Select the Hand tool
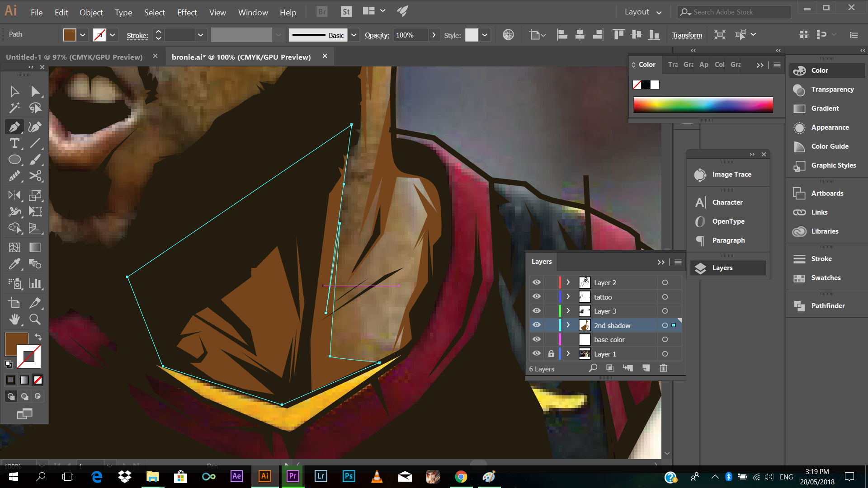Image resolution: width=868 pixels, height=488 pixels. [x=14, y=319]
